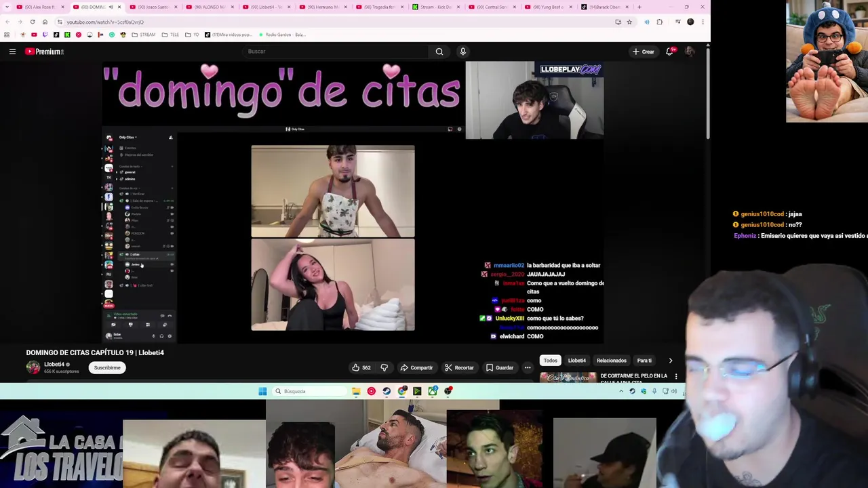Open the Windows Start menu

point(262,391)
